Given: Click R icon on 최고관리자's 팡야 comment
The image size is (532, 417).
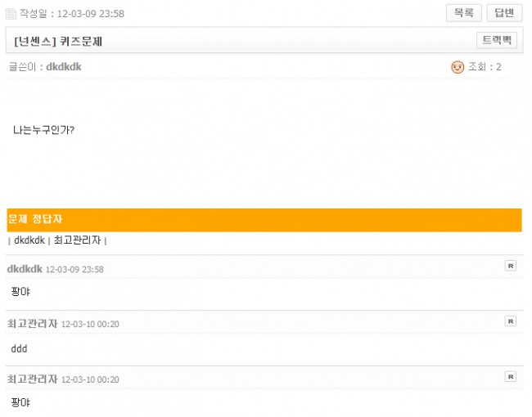Looking at the screenshot, I should click(511, 376).
